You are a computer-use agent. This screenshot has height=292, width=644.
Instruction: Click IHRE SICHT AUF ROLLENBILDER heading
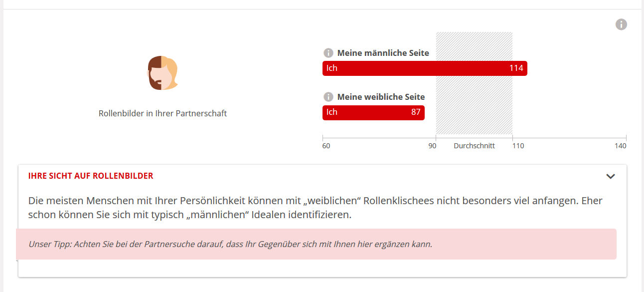[x=91, y=176]
